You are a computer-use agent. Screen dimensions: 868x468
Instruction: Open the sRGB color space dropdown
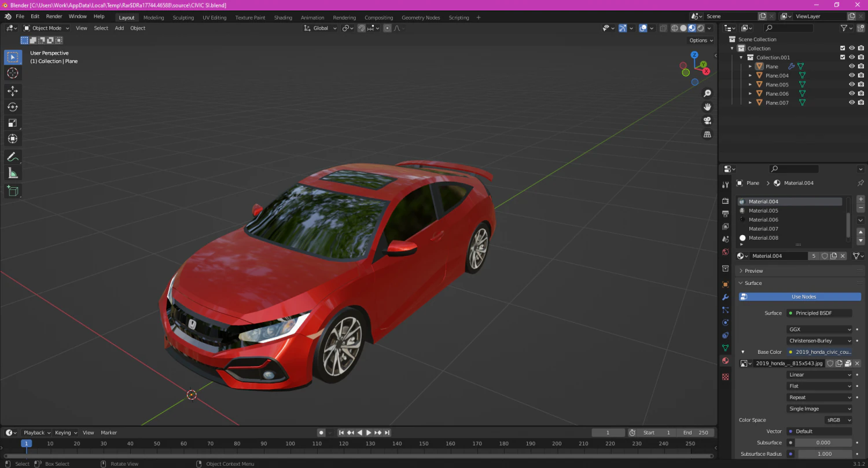(838, 420)
